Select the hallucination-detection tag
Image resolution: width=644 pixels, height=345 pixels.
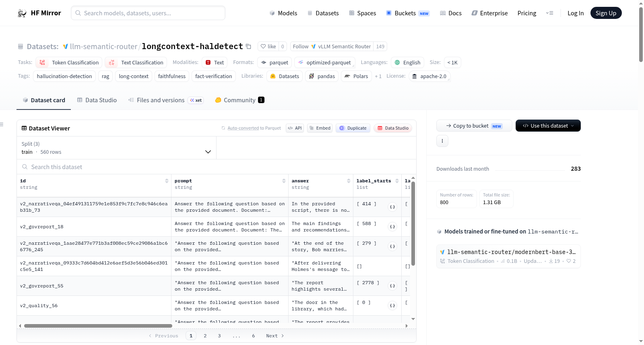tap(64, 76)
